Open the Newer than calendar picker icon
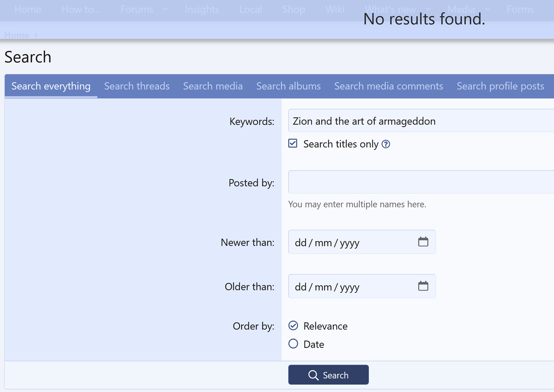 point(423,242)
